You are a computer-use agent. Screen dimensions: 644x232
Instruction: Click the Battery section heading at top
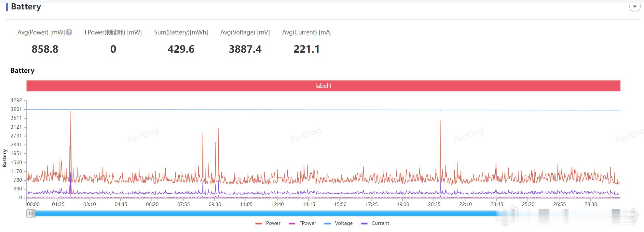pos(26,6)
